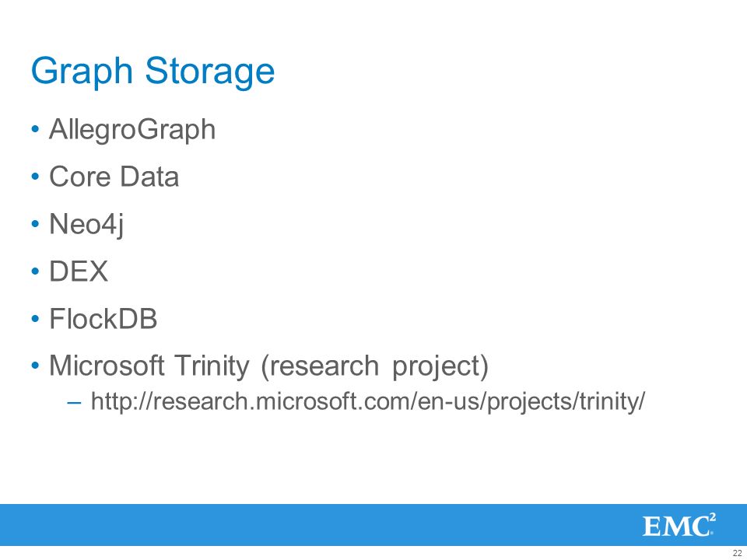The width and height of the screenshot is (747, 560).
Task: Click the bullet dot before Microsoft Trinity
Action: pos(35,366)
